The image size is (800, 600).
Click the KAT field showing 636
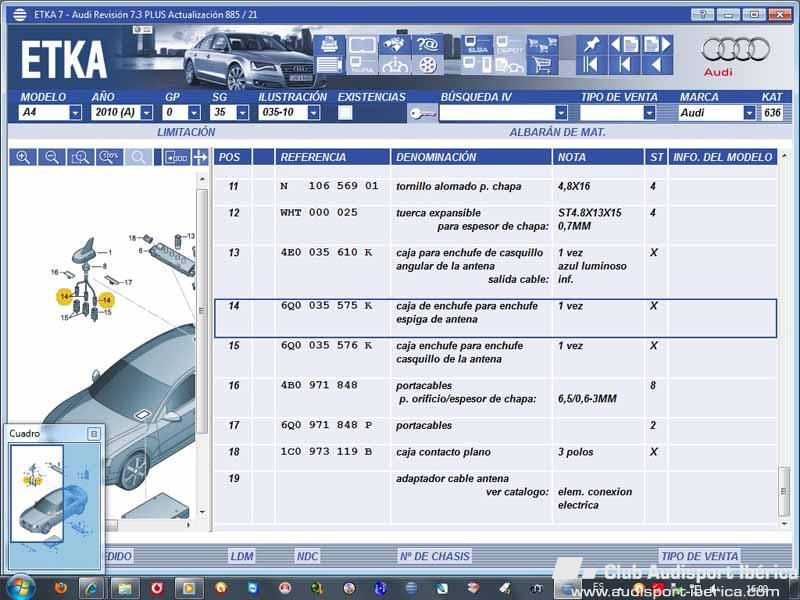tap(772, 112)
